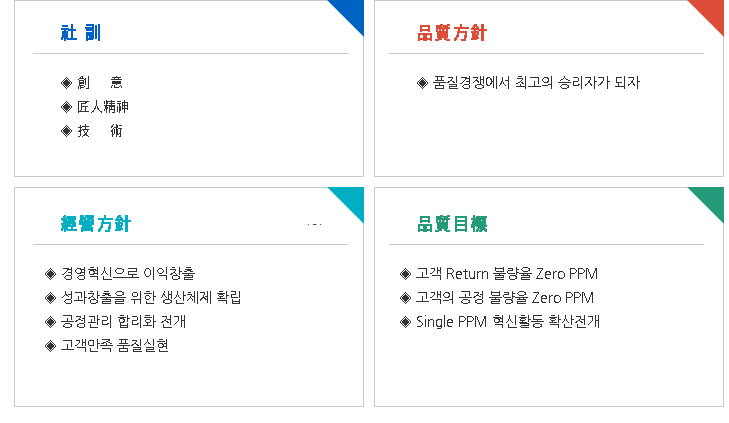This screenshot has height=423, width=729.
Task: Click the 고객의 공정 불량율 Zero PPM text
Action: pos(505,297)
